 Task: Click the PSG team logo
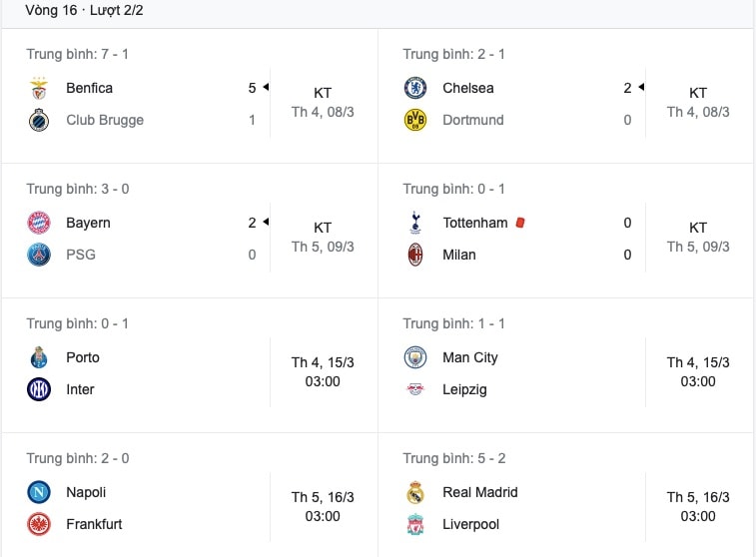tap(39, 255)
